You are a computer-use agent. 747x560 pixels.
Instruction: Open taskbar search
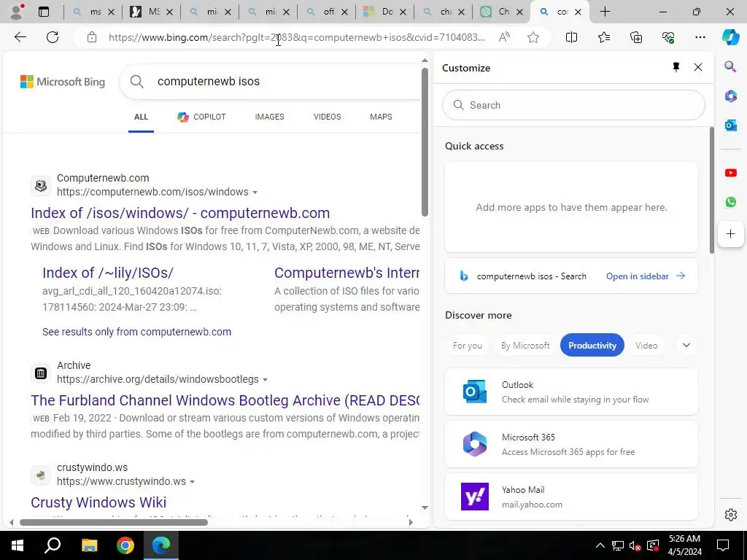53,545
